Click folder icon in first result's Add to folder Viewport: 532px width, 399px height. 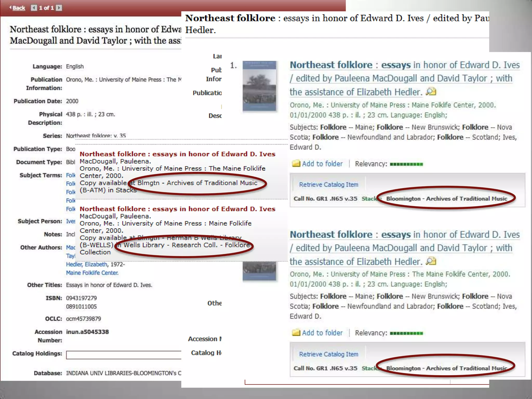pyautogui.click(x=296, y=164)
